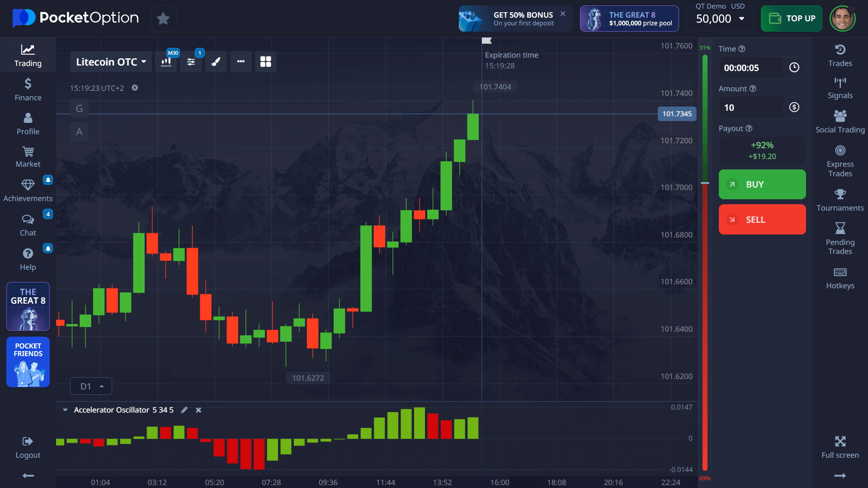
Task: Collapse the Accelerator Oscillator panel
Action: [x=65, y=410]
